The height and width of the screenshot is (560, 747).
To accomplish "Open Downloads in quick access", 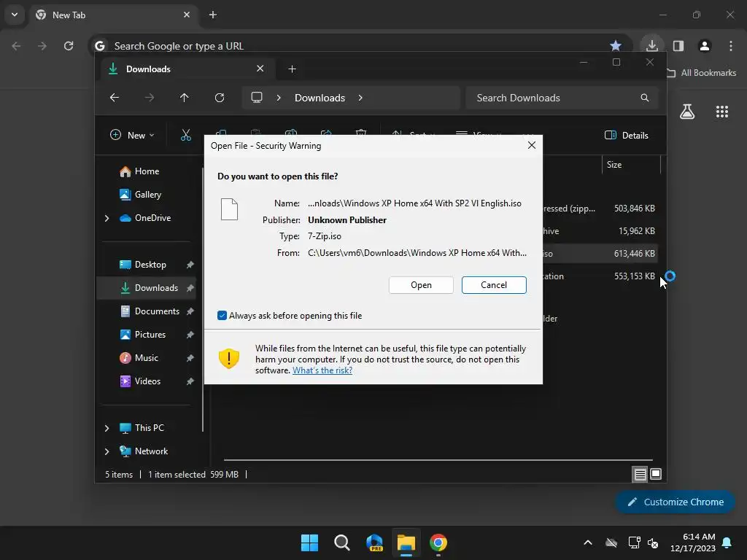I will pyautogui.click(x=156, y=287).
